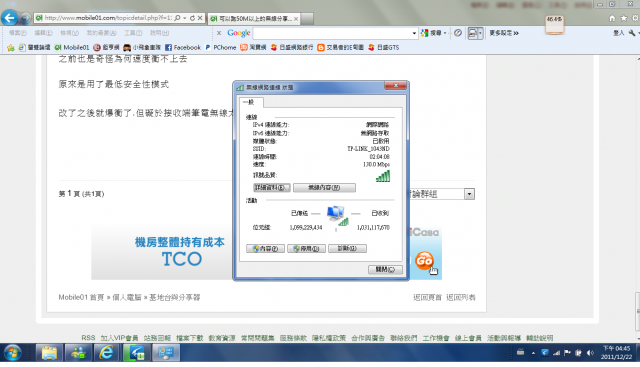640x367 pixels.
Task: Select the 一般 tab in wireless status dialog
Action: point(251,102)
